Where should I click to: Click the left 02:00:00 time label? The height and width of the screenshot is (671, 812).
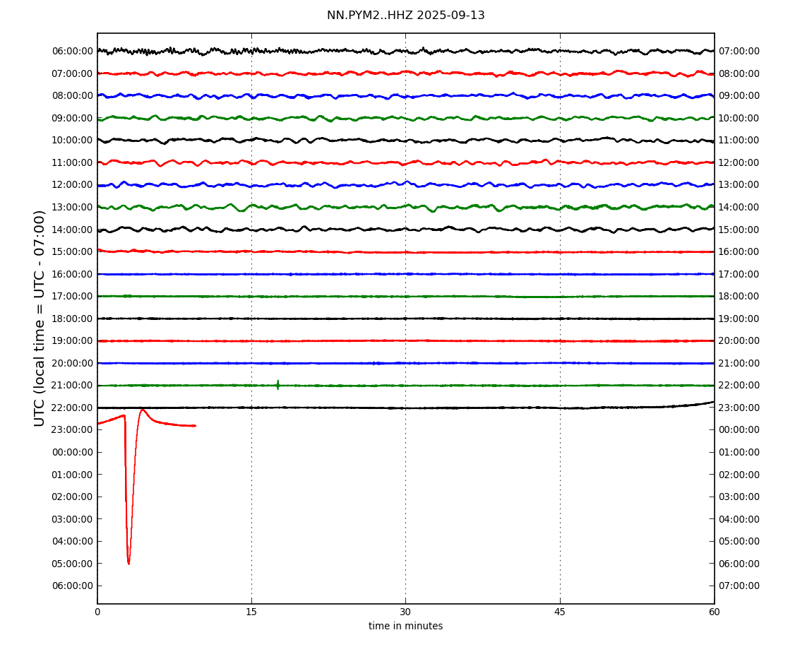pos(73,497)
